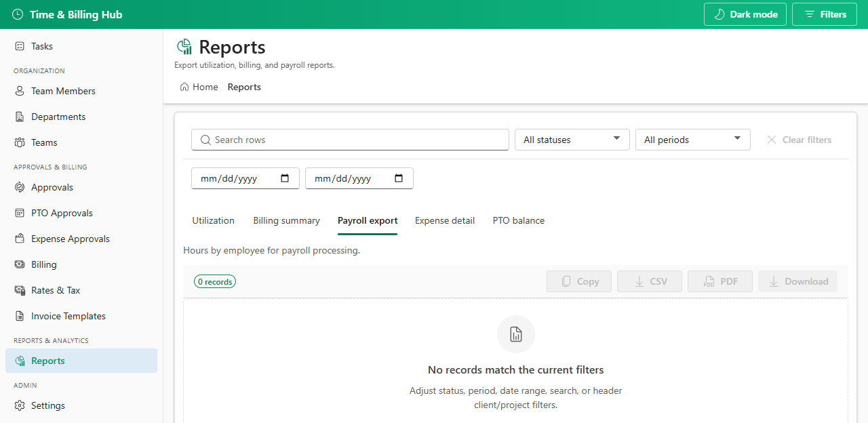This screenshot has height=423, width=868.
Task: Click the Clear filters button
Action: click(799, 140)
